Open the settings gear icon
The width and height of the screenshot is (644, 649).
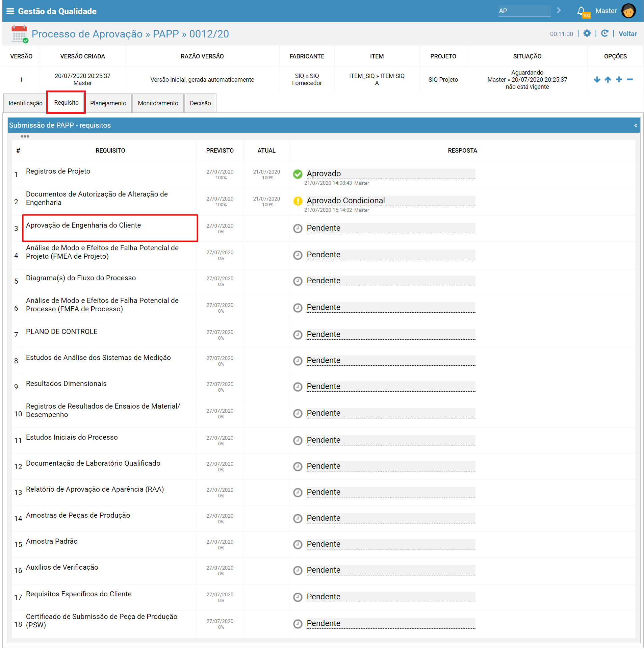tap(587, 33)
